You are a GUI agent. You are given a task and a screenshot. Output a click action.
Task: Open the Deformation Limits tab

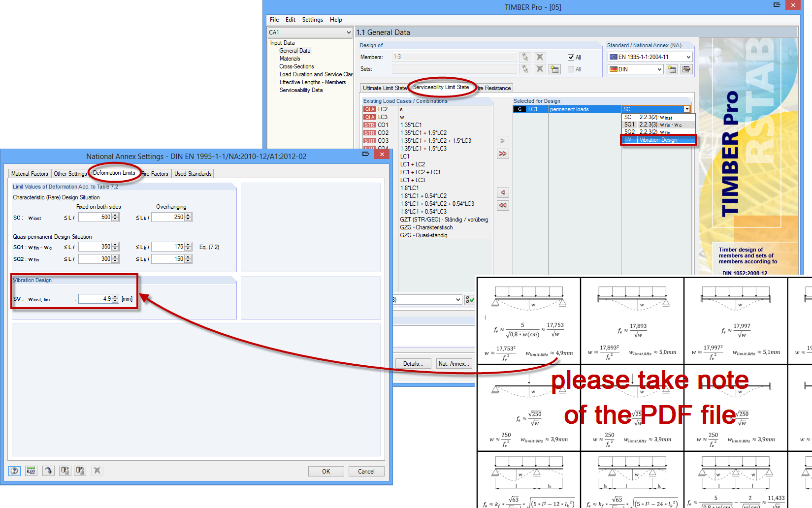(114, 173)
